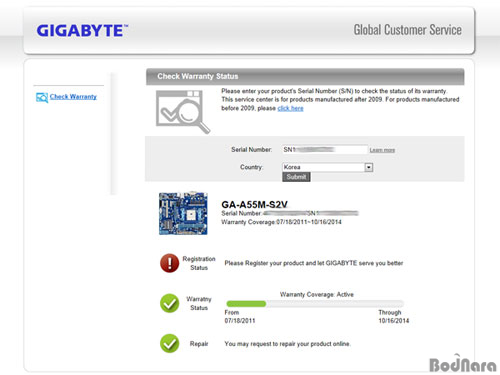The width and height of the screenshot is (500, 375).
Task: Click the green Warranty Status checkmark icon
Action: 170,303
